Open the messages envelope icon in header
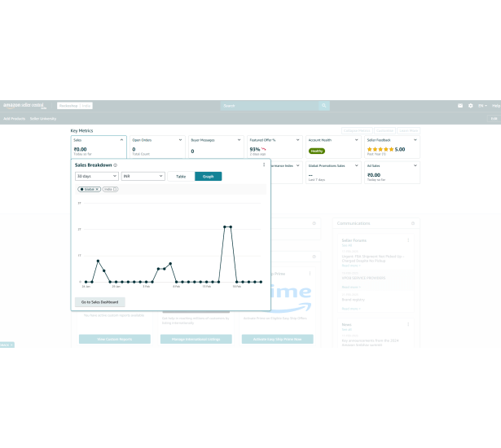The width and height of the screenshot is (501, 448). point(459,106)
